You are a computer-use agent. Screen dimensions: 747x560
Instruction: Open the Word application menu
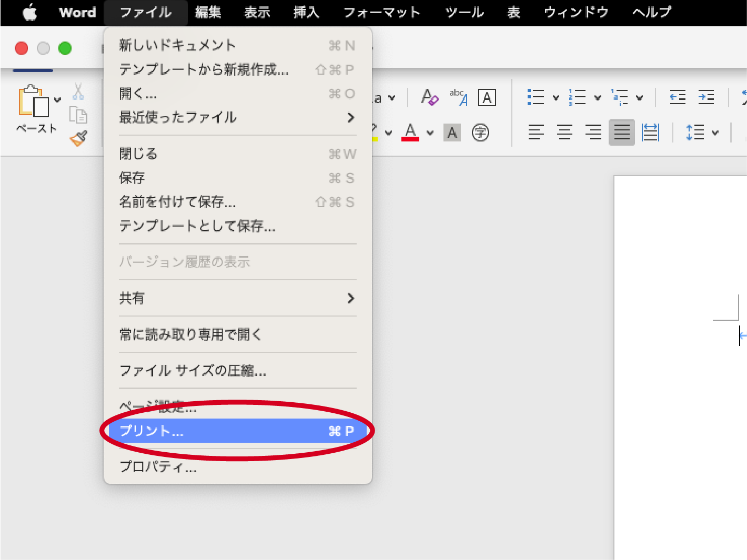pyautogui.click(x=77, y=12)
